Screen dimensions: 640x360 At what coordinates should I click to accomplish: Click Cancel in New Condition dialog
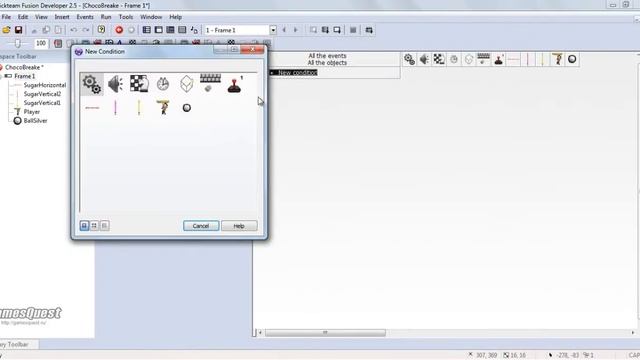[201, 226]
